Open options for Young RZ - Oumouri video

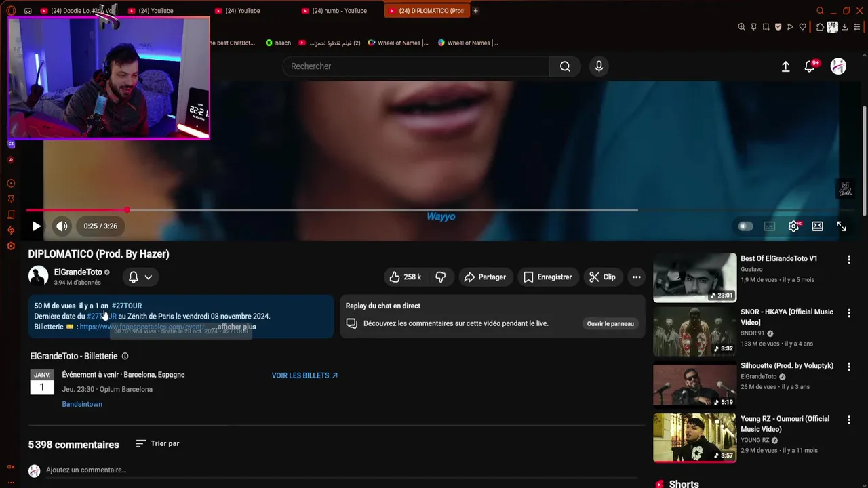coord(848,420)
